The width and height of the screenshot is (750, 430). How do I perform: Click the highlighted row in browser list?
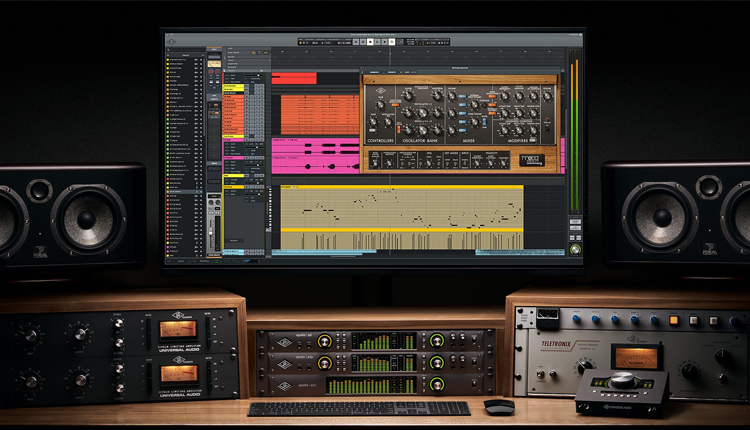[x=185, y=191]
